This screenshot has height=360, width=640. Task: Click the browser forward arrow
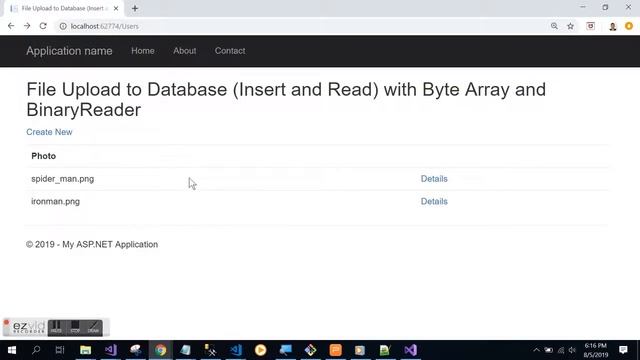tap(27, 26)
